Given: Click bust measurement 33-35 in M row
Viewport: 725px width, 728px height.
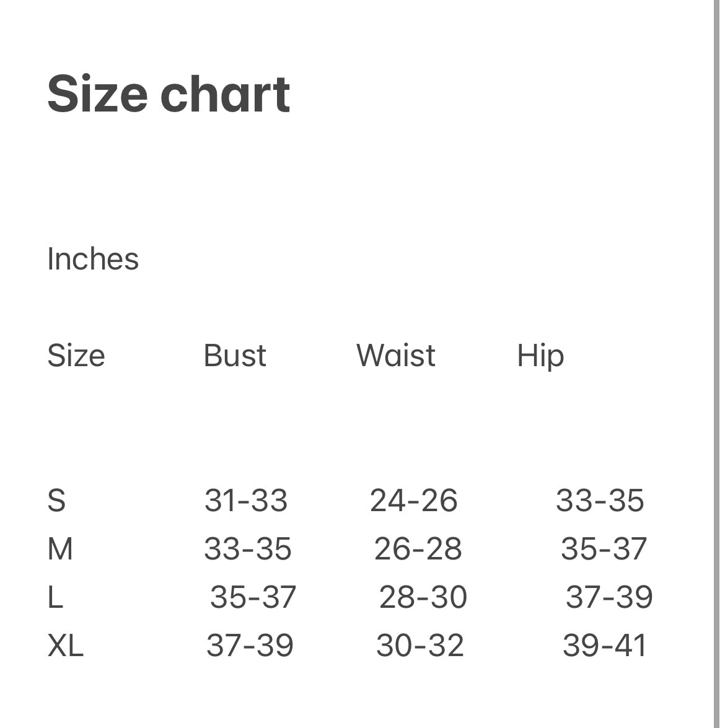Looking at the screenshot, I should coord(248,549).
